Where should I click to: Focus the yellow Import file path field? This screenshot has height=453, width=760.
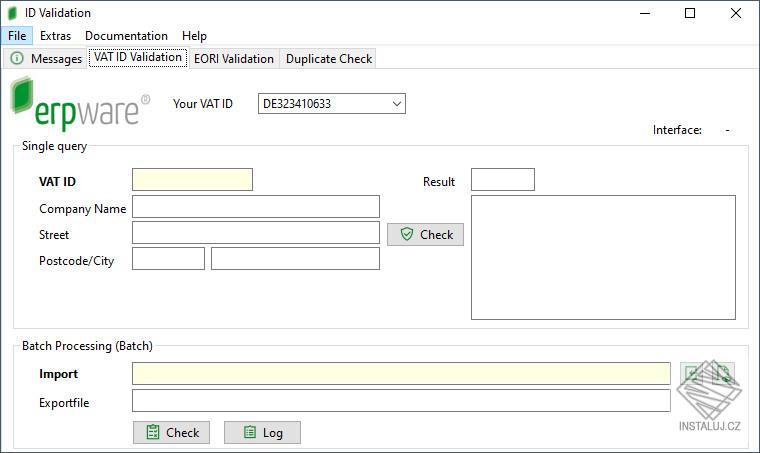[401, 374]
